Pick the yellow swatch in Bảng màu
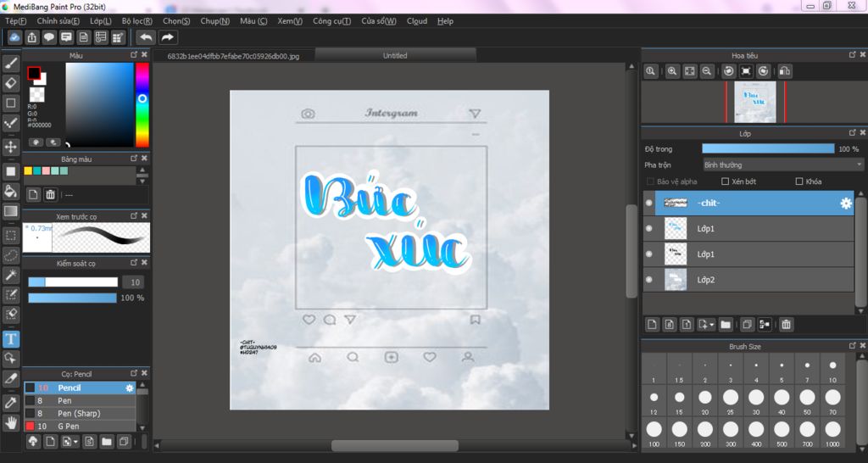This screenshot has height=463, width=868. point(28,171)
